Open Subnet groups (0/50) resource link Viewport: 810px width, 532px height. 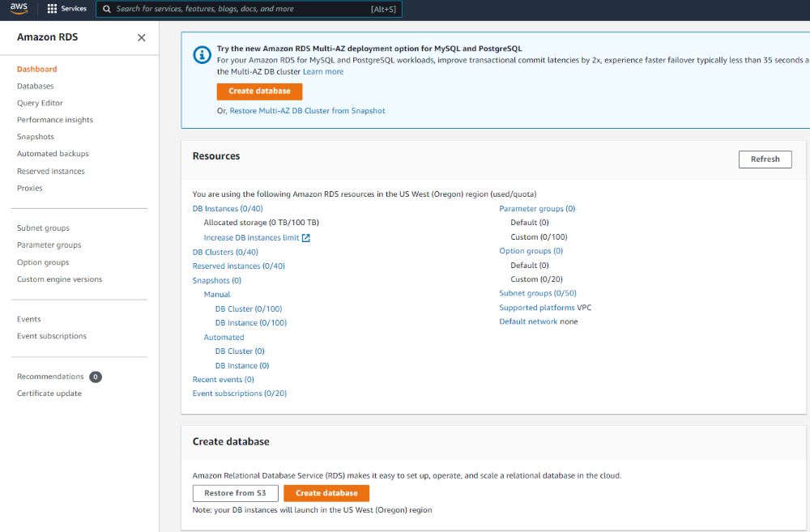pyautogui.click(x=537, y=293)
